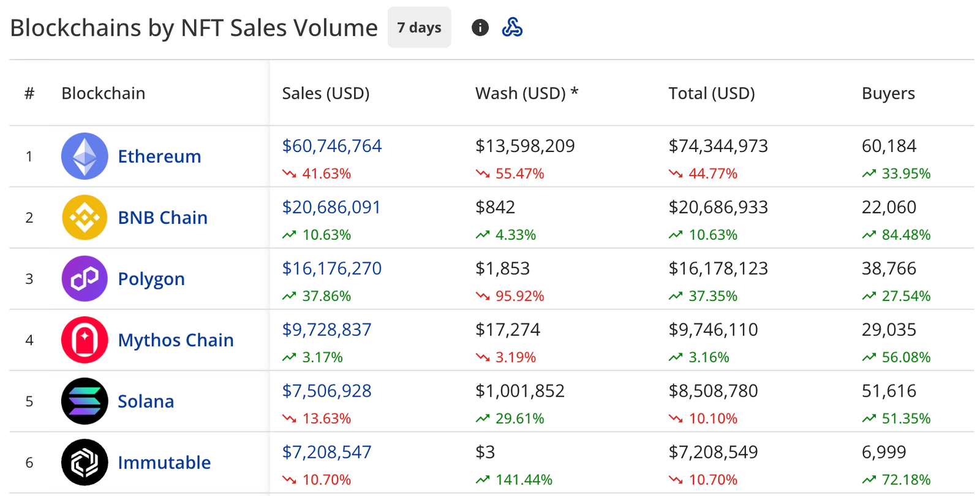The width and height of the screenshot is (980, 496).
Task: Open Ethereum sales value $60,746,764
Action: click(331, 146)
